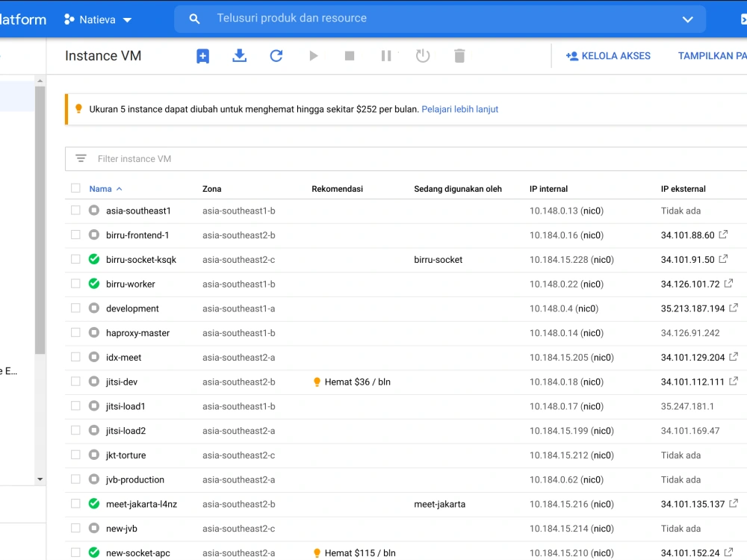Click the Sedang digunakan oleh column header
This screenshot has width=747, height=560.
point(457,189)
